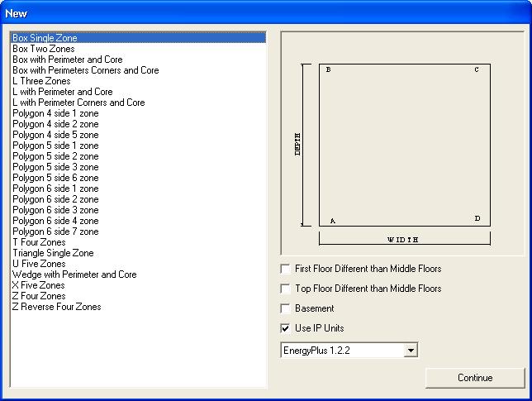Pick L with Perimeter and Core
The width and height of the screenshot is (532, 401).
click(x=139, y=92)
